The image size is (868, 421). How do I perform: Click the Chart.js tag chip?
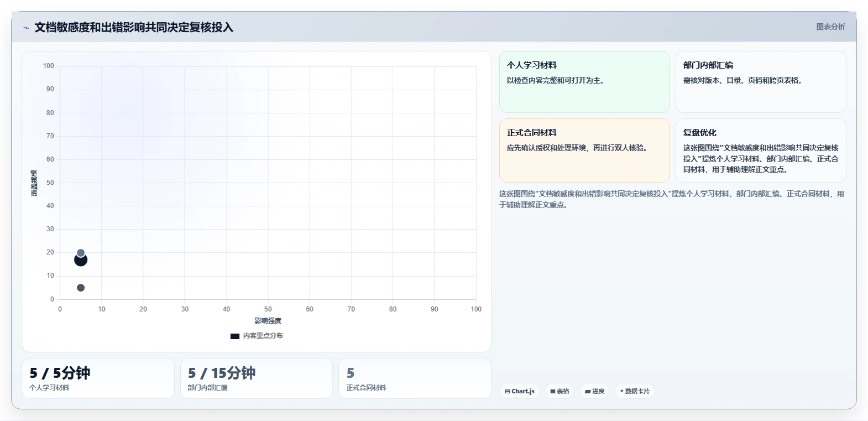pos(520,391)
